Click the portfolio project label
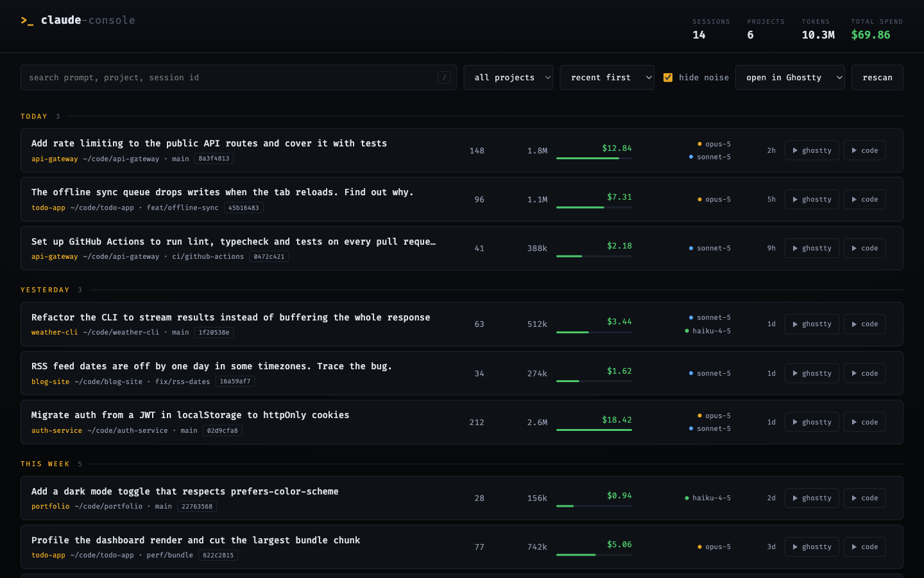Image resolution: width=924 pixels, height=578 pixels. [x=50, y=507]
